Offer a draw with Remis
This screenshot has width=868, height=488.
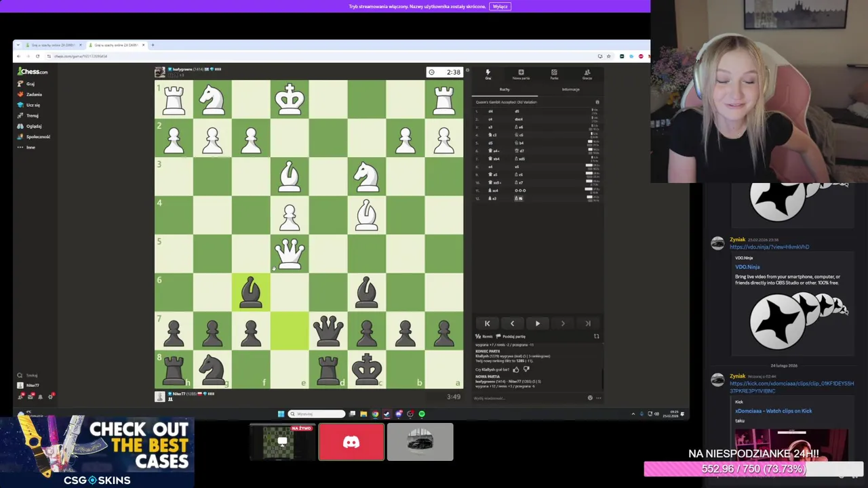coord(484,336)
